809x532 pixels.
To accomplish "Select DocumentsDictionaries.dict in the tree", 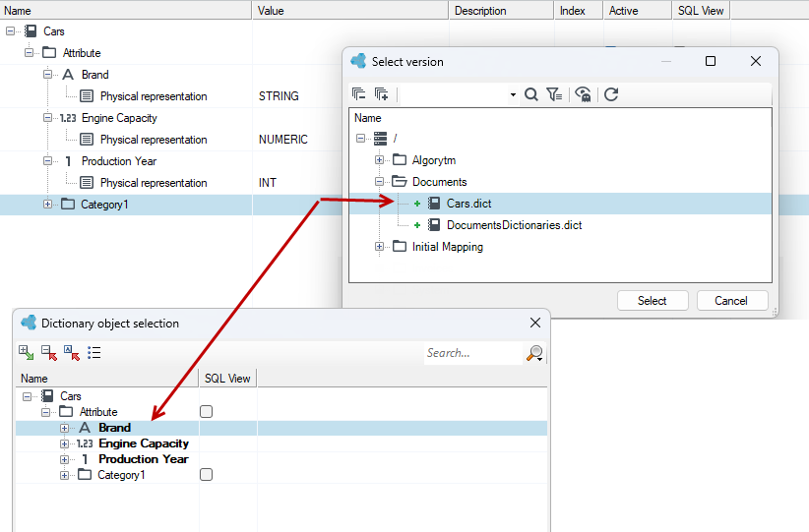I will point(514,225).
